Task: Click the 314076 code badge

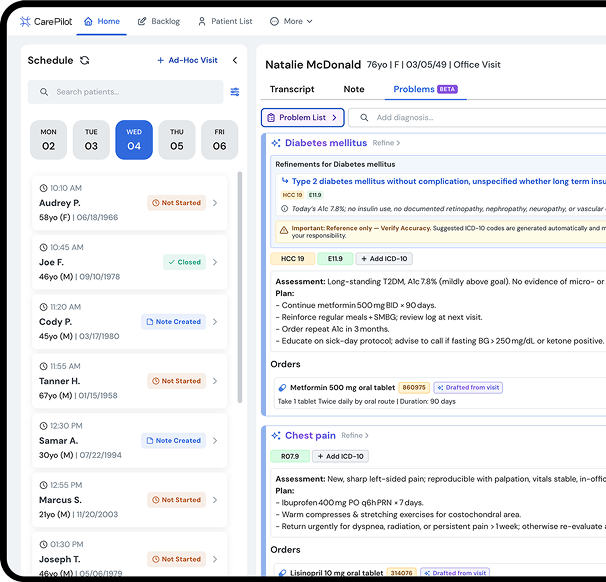Action: pyautogui.click(x=401, y=573)
